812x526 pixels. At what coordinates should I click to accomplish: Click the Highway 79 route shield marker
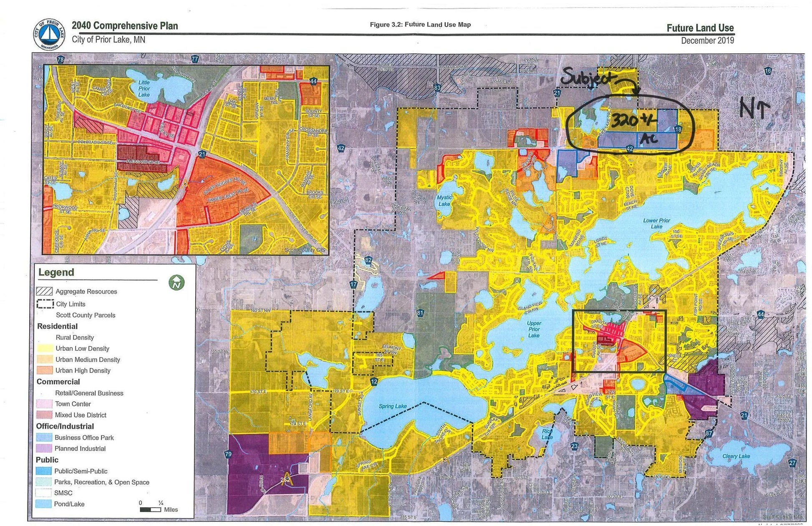click(228, 454)
